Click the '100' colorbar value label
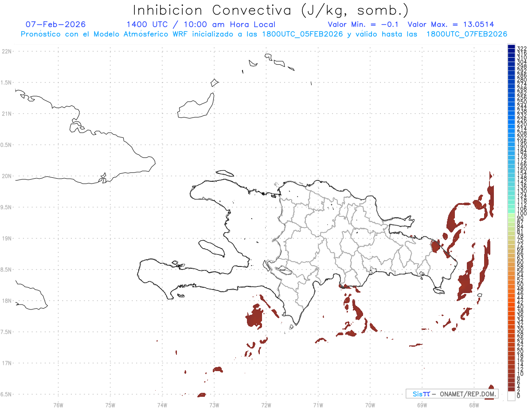This screenshot has height=411, width=532. coord(522,214)
